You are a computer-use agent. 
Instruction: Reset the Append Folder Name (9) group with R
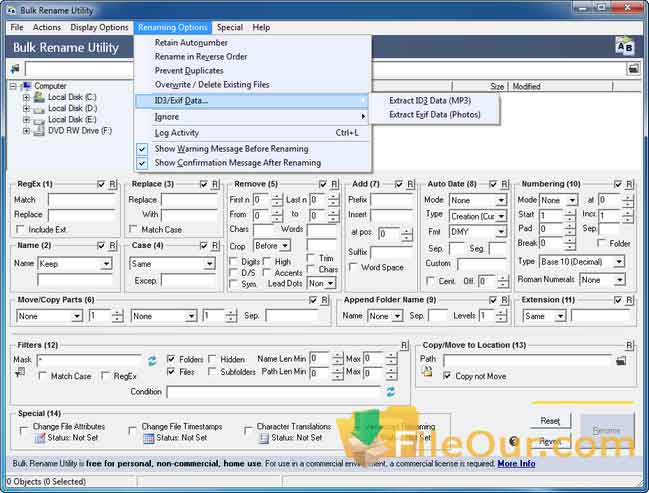click(505, 300)
